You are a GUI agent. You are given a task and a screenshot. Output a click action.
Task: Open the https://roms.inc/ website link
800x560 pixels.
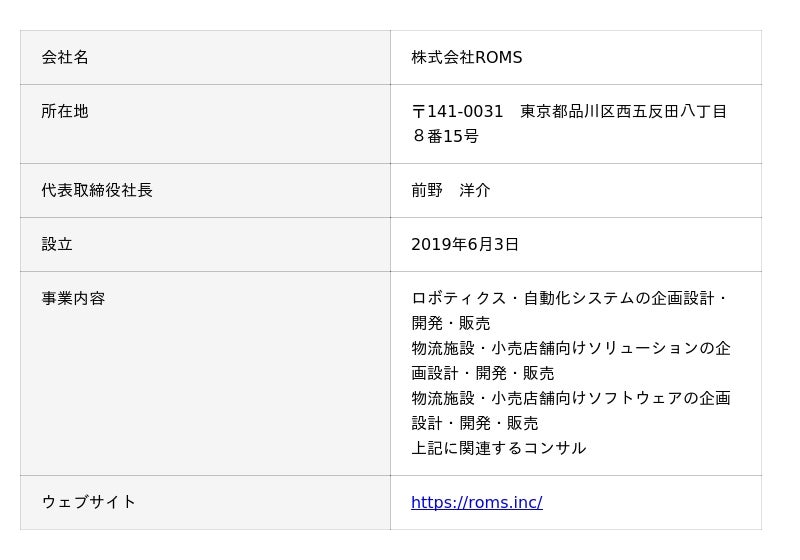click(477, 502)
